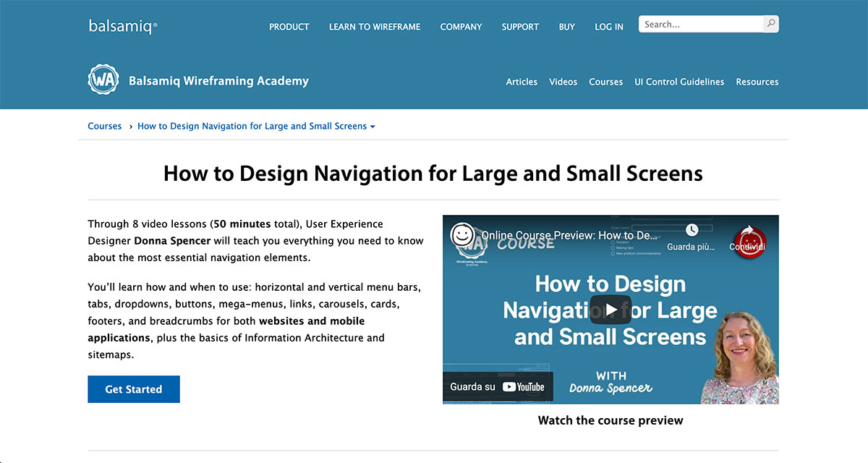
Task: Click the video title text link
Action: click(x=568, y=236)
